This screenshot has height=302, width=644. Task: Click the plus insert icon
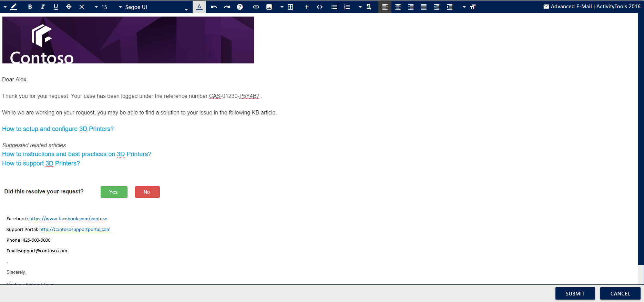click(x=307, y=7)
